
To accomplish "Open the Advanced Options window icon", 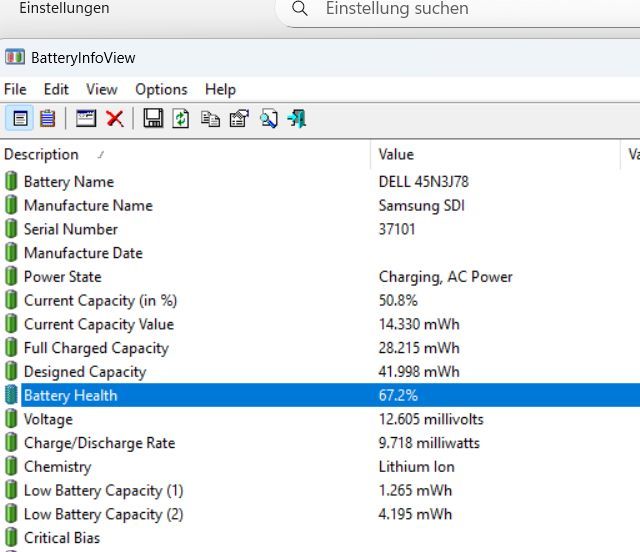I will click(x=86, y=119).
